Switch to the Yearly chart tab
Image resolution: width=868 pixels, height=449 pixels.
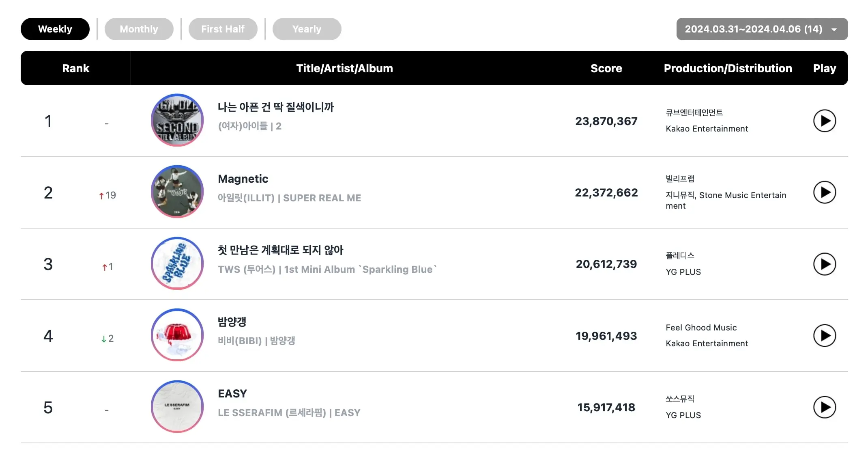[307, 29]
